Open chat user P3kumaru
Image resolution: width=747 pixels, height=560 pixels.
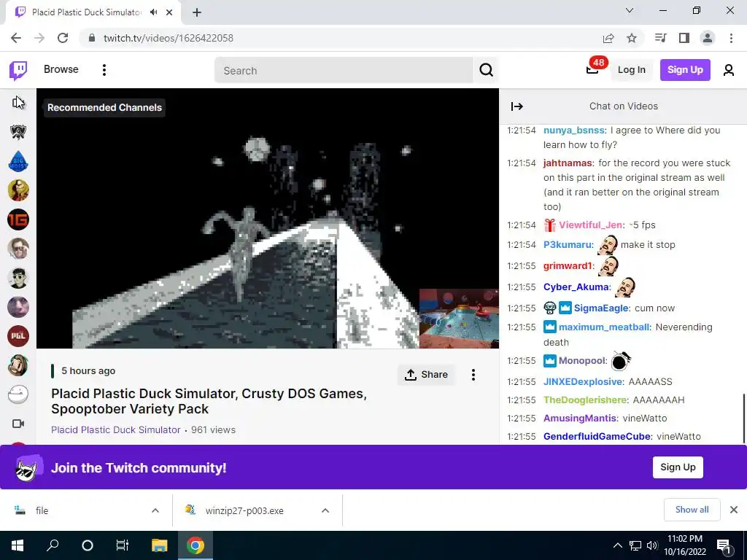coord(568,244)
